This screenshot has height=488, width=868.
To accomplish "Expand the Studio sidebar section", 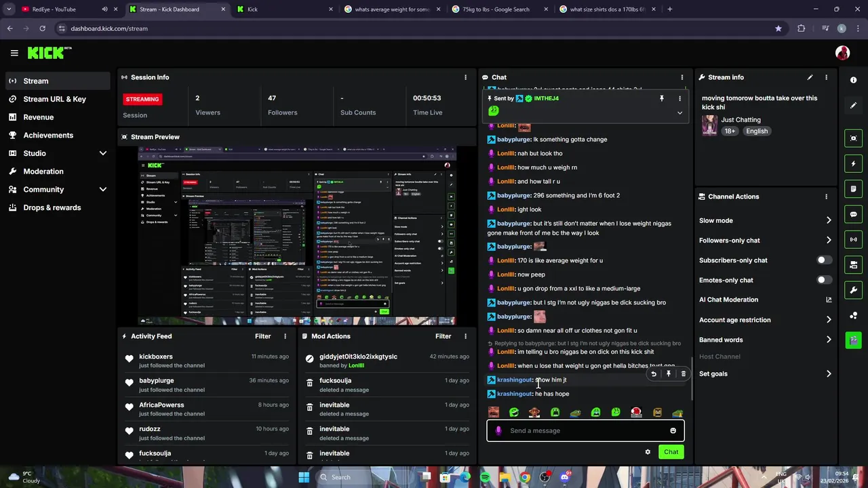I will coord(103,153).
